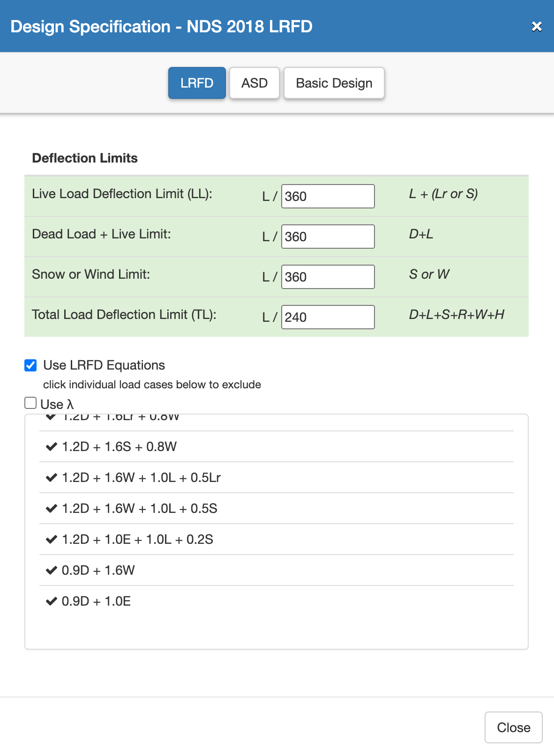Toggle checkmark for 1.2D + 1.6W + 1.0L + 0.5S
The image size is (554, 756).
click(x=51, y=509)
